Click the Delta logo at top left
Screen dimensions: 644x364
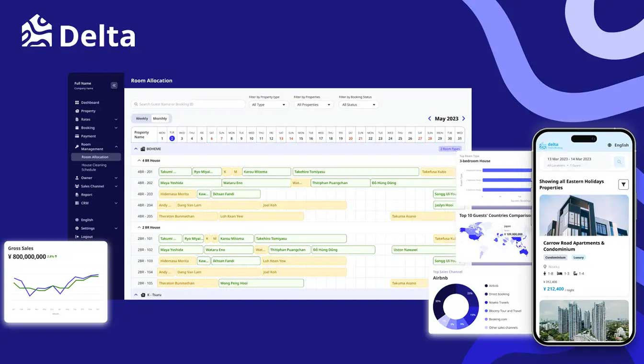79,32
